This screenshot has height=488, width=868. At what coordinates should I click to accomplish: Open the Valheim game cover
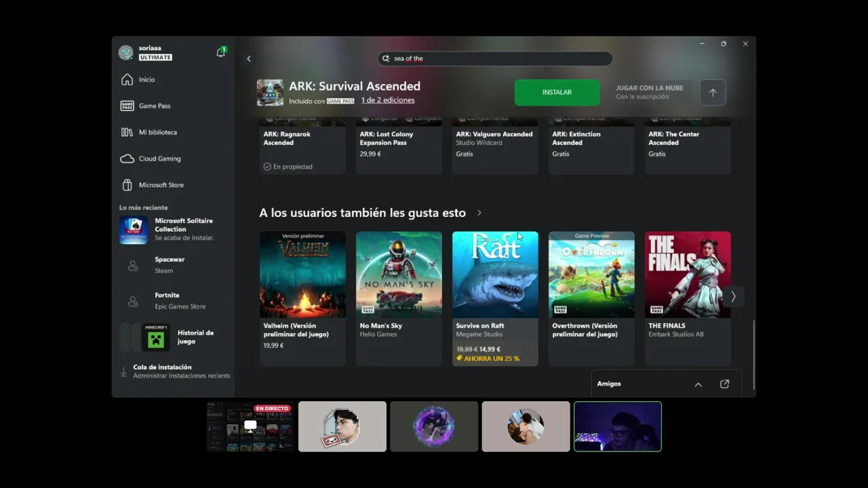[x=302, y=274]
